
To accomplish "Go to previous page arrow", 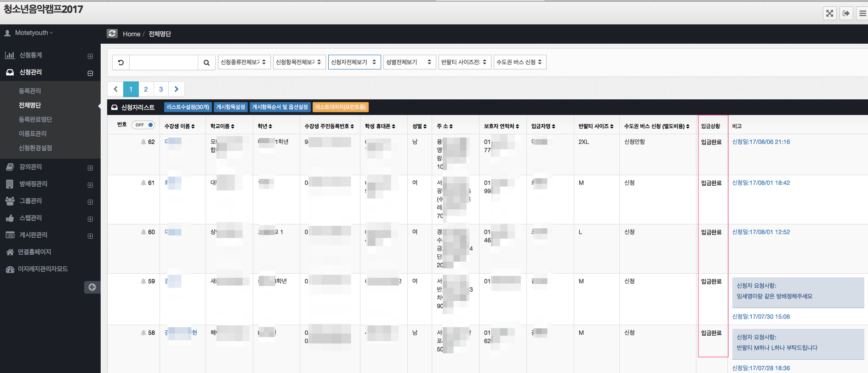I will coord(115,89).
